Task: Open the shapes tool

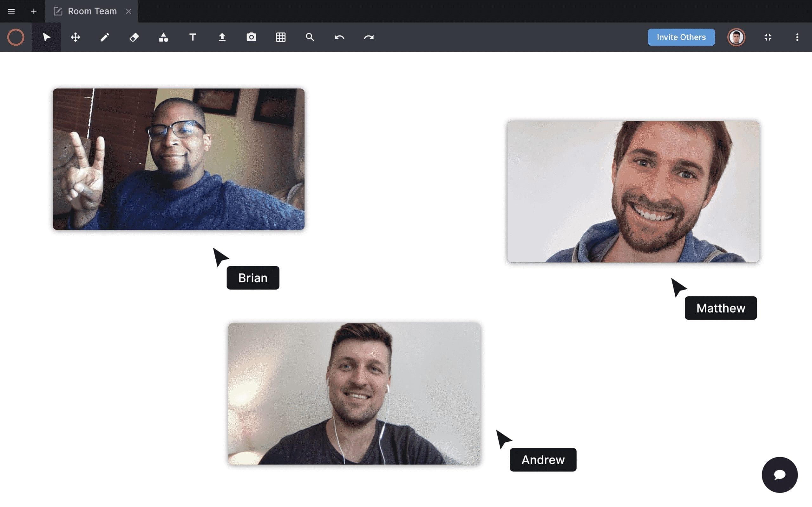Action: pyautogui.click(x=163, y=37)
